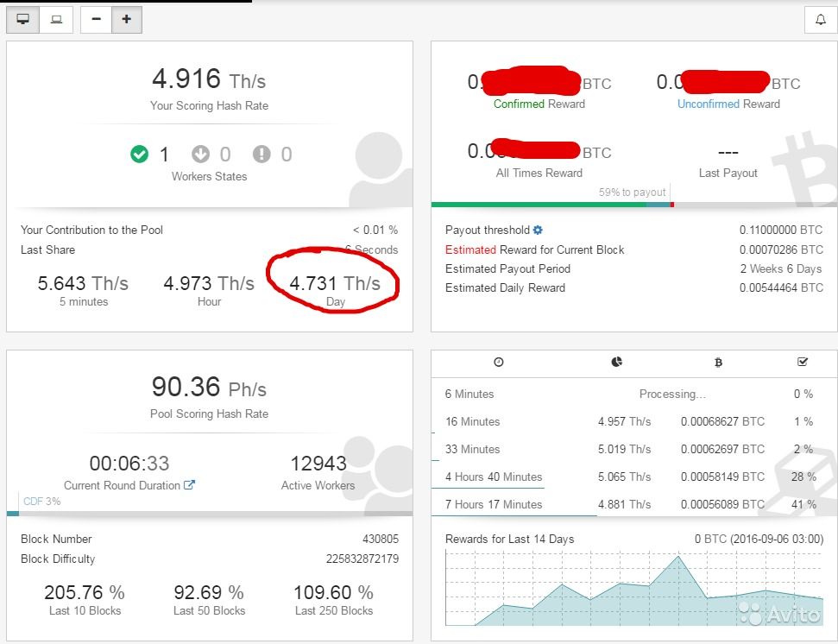Switch to desktop layout view
This screenshot has width=838, height=644.
click(x=23, y=19)
